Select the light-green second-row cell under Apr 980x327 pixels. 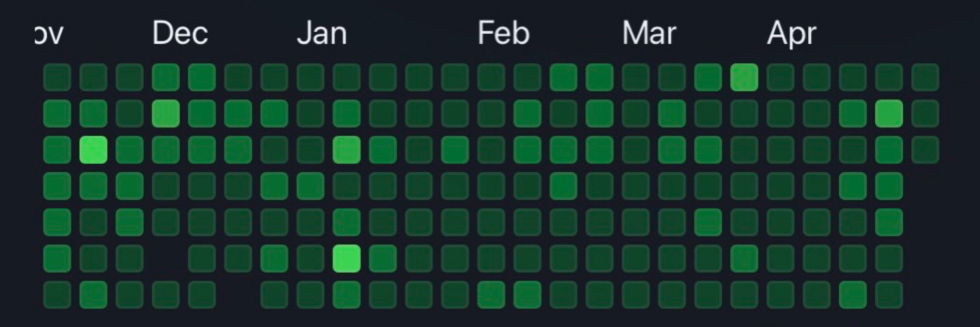point(889,113)
